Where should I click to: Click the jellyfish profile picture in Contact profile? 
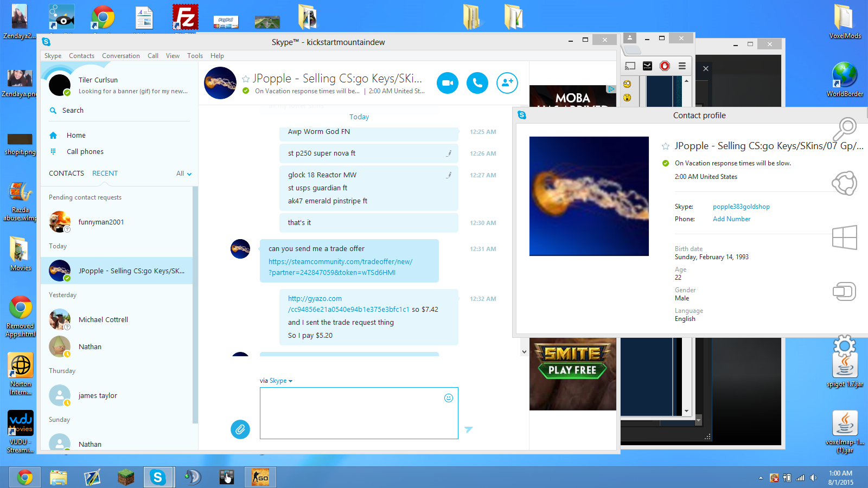point(589,196)
